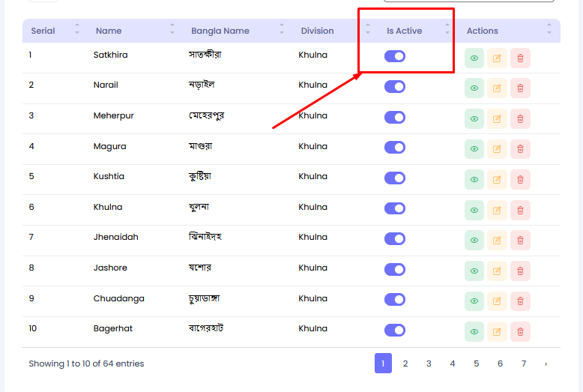This screenshot has width=583, height=392.
Task: Click the edit icon for Jashore
Action: point(497,271)
